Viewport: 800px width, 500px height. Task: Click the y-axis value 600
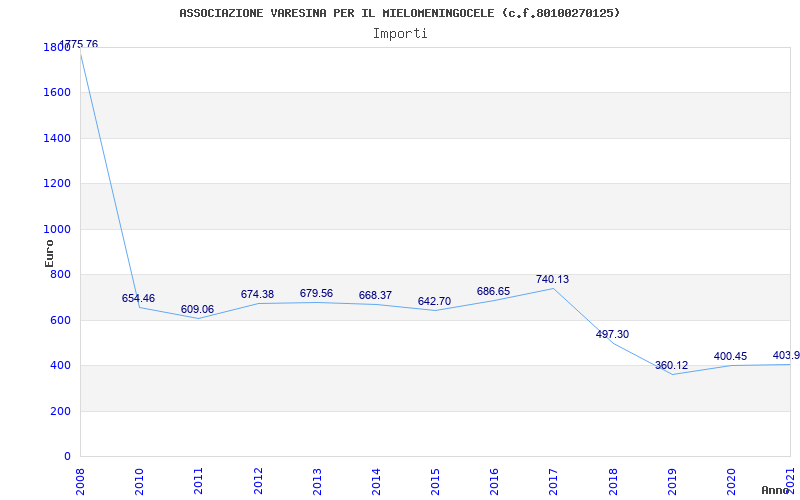pyautogui.click(x=60, y=320)
